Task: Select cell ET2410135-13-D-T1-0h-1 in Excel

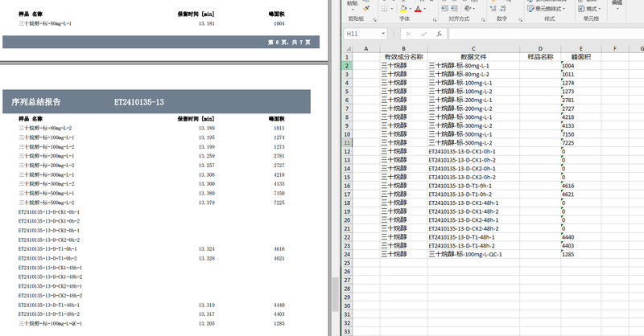Action: (473, 186)
